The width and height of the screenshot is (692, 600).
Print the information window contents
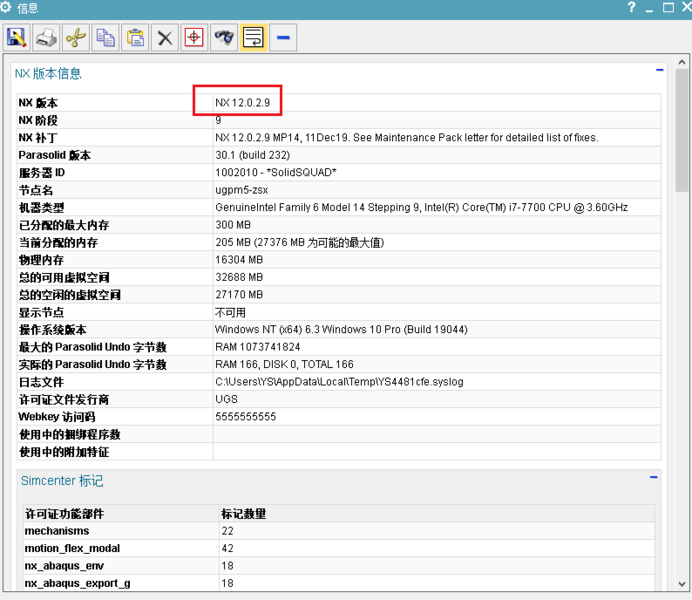(46, 38)
